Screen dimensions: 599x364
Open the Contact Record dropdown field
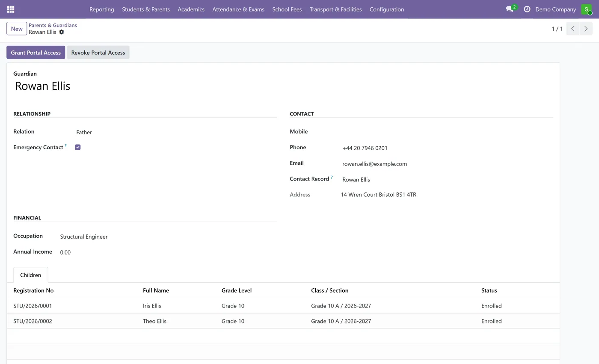point(447,180)
